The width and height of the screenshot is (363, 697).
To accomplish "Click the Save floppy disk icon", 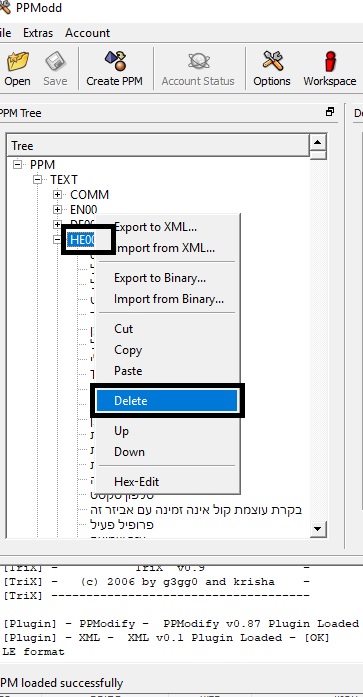I will pyautogui.click(x=56, y=61).
